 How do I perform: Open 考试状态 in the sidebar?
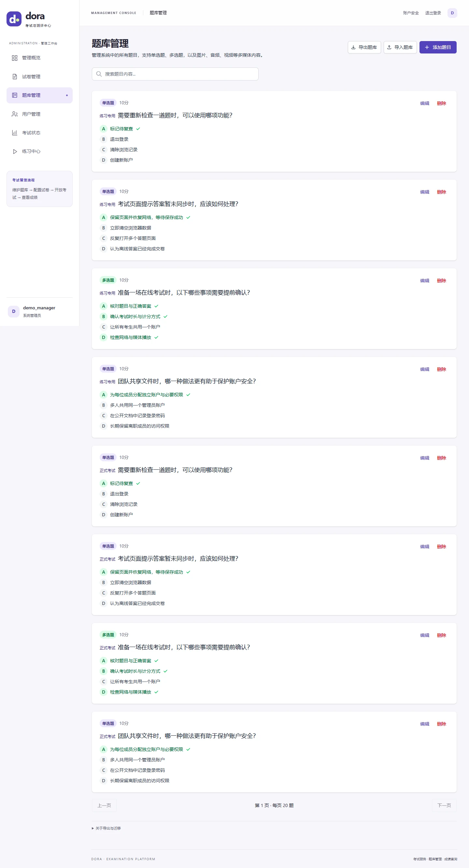click(39, 133)
